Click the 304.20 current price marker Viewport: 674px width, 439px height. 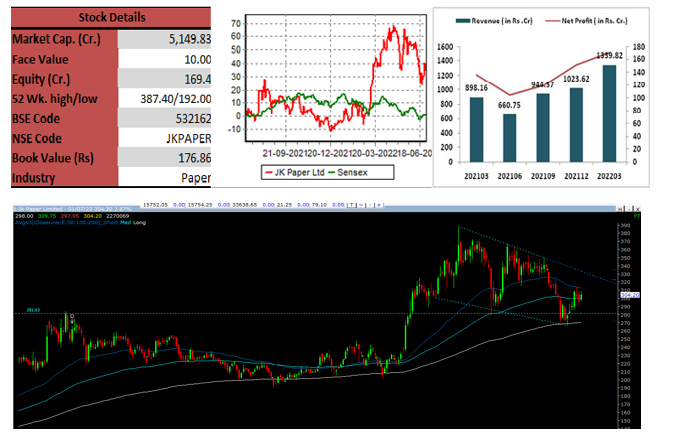click(x=630, y=295)
